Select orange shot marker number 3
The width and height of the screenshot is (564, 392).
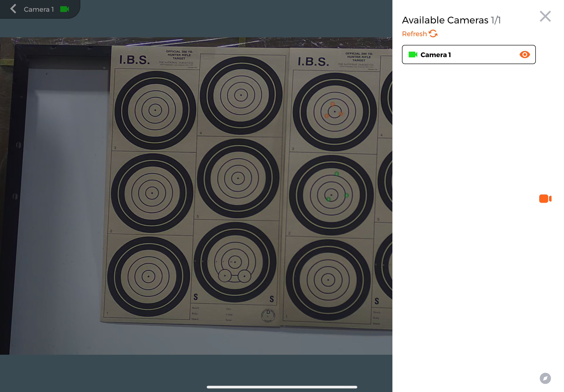(340, 114)
